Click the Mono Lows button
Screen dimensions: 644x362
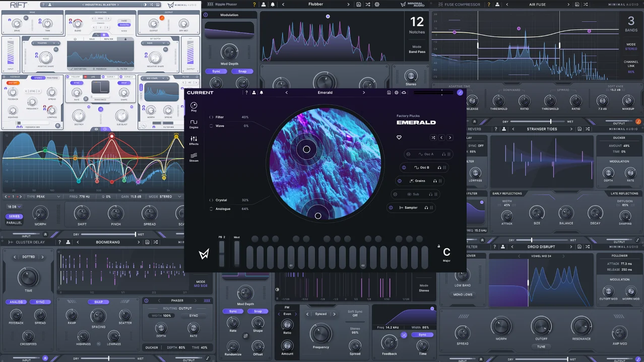pyautogui.click(x=463, y=295)
